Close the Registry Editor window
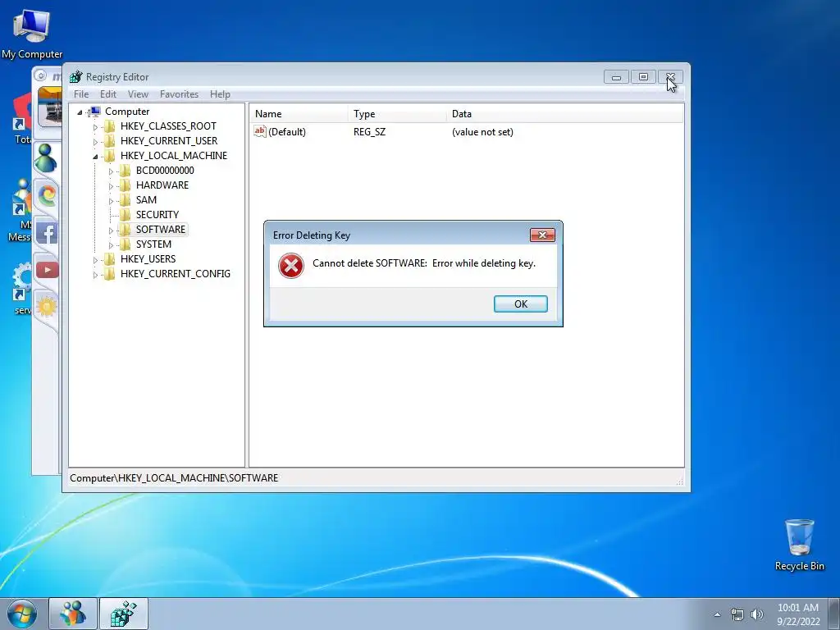 tap(670, 77)
